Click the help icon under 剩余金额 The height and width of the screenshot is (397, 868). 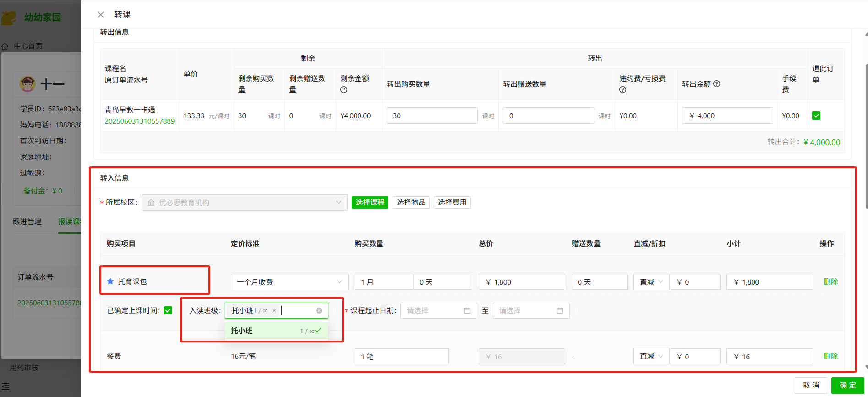pyautogui.click(x=344, y=90)
